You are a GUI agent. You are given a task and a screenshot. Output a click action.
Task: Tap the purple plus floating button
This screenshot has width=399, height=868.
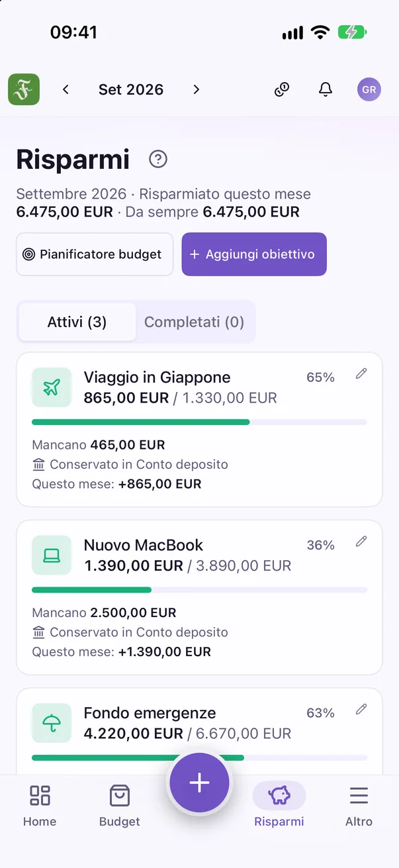[199, 783]
